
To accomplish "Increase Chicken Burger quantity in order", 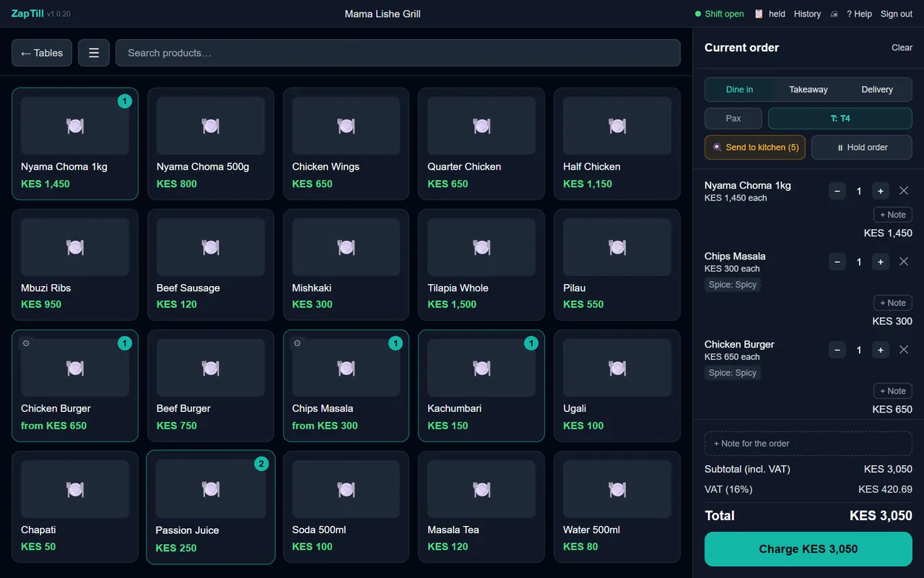I will [x=880, y=350].
